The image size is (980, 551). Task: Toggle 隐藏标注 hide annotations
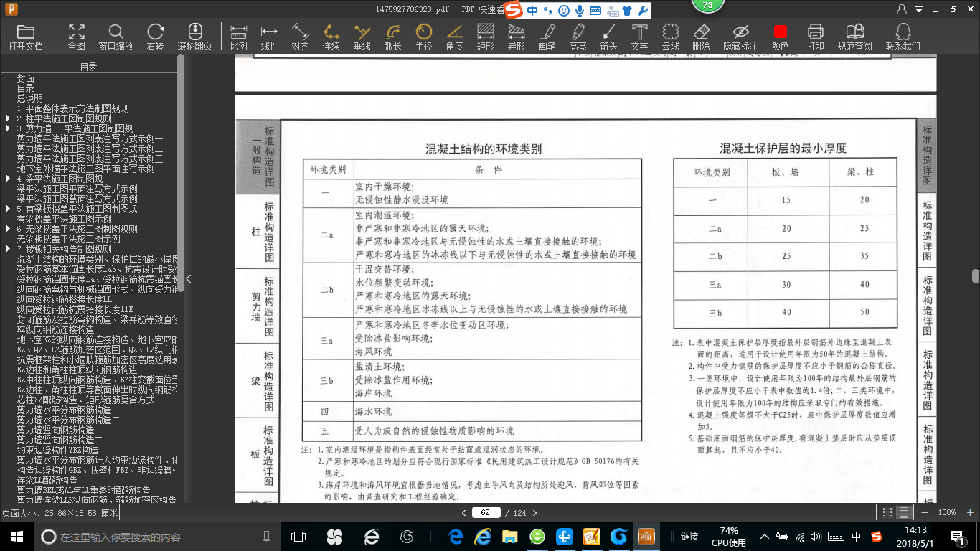(740, 37)
